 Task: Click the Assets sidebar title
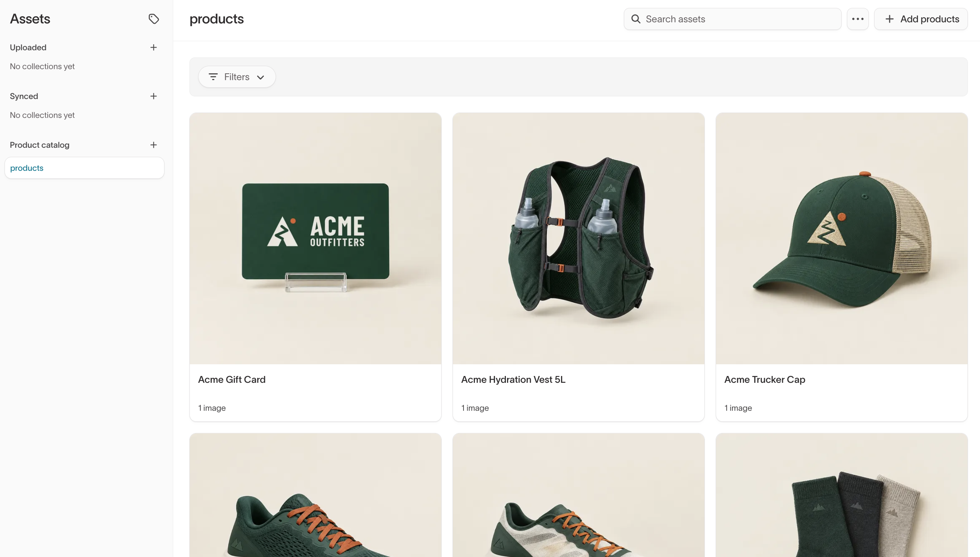coord(30,19)
